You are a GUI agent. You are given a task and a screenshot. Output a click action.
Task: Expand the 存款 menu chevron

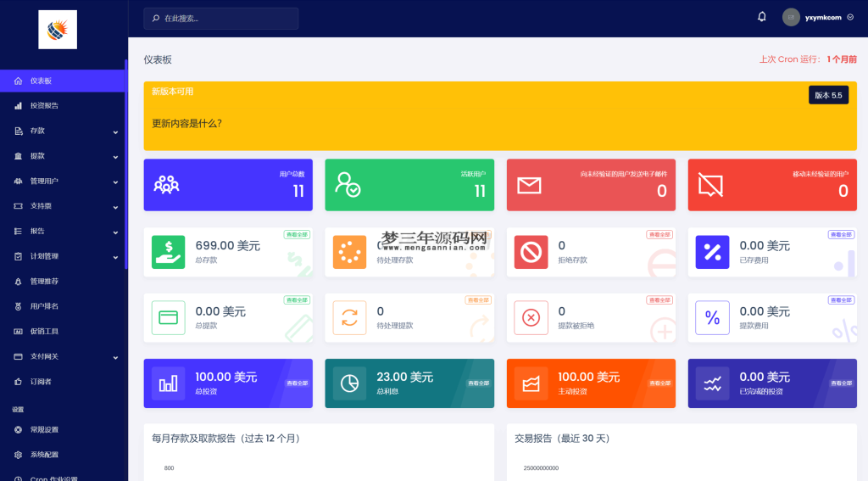115,131
